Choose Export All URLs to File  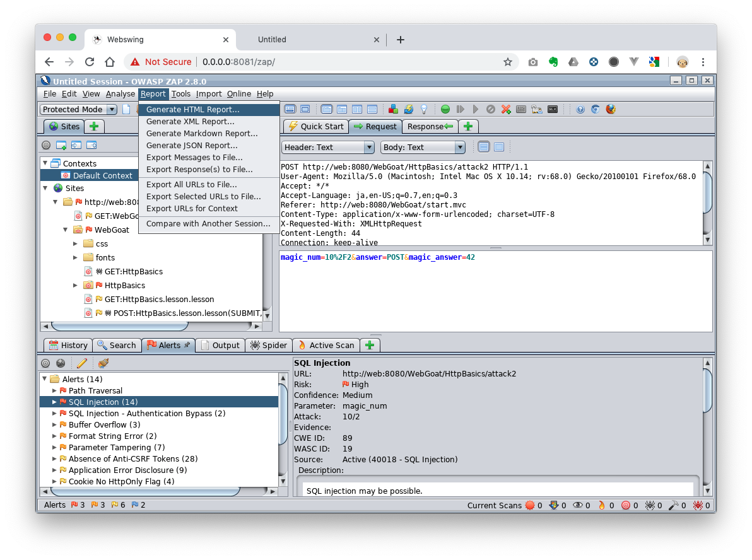click(209, 185)
